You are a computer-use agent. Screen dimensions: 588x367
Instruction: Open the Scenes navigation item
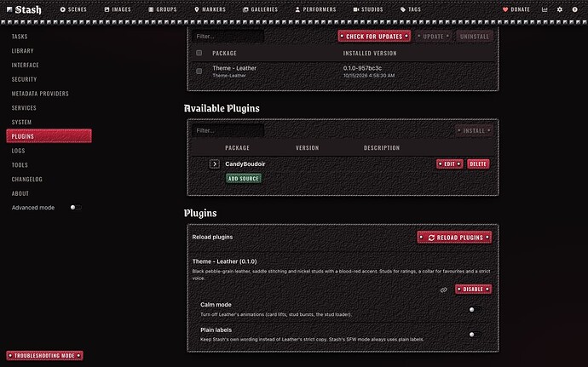coord(73,9)
